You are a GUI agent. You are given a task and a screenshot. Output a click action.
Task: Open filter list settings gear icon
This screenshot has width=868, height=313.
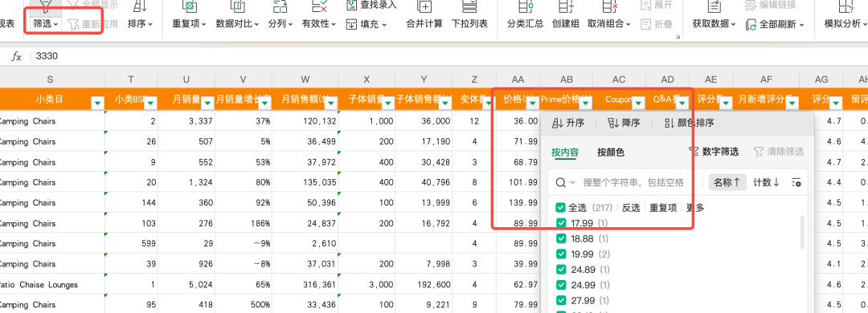(x=796, y=182)
